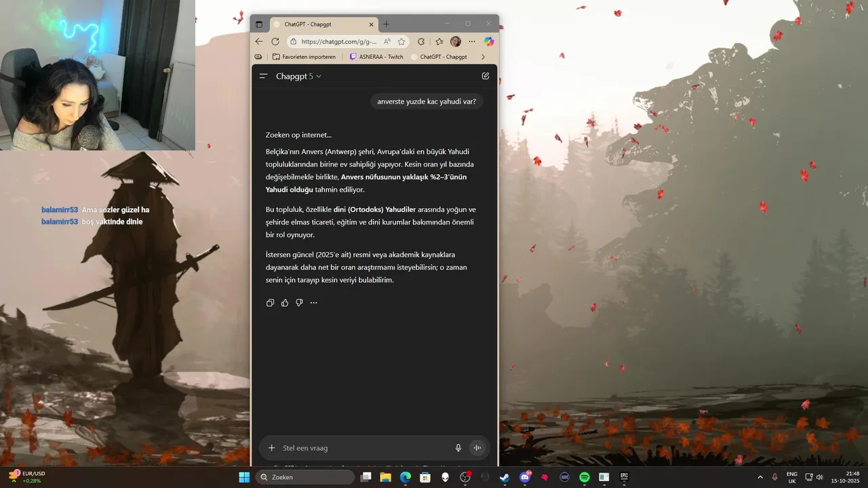Screen dimensions: 868x488
Task: Close the ChatGPT - Chapgpt tab
Action: coord(371,24)
